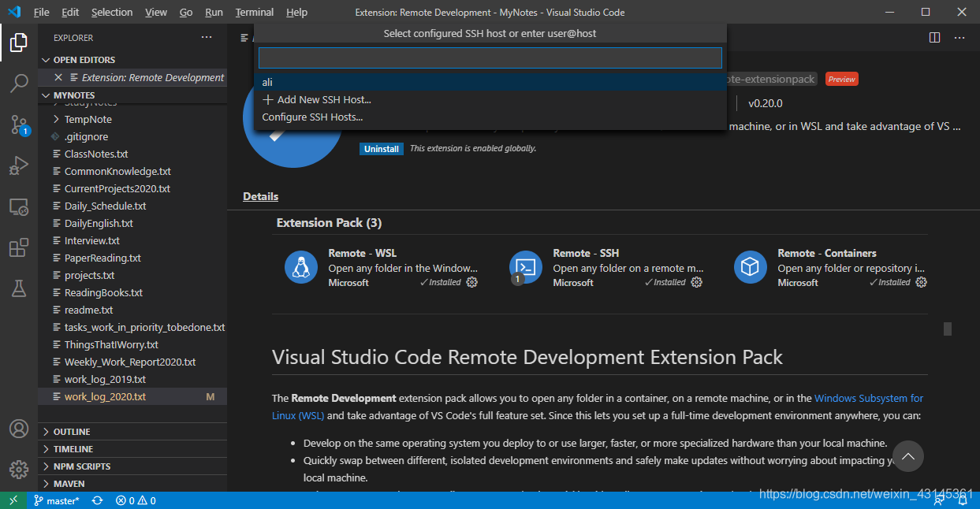The height and width of the screenshot is (509, 980).
Task: Open work_log_2020.txt modified file
Action: pos(132,396)
